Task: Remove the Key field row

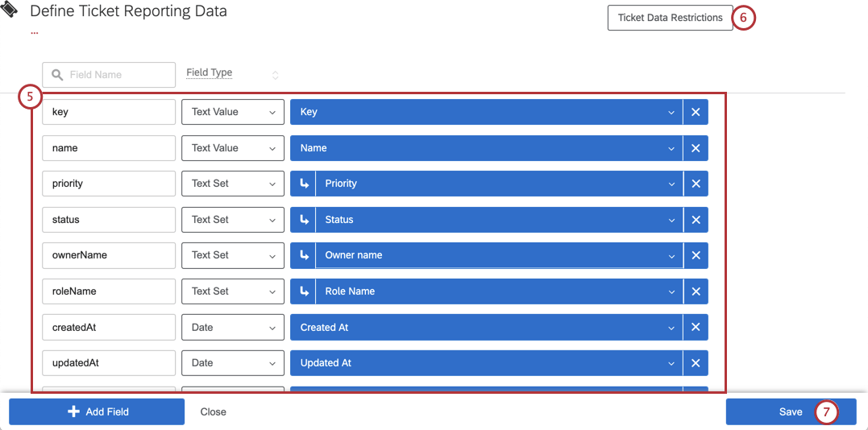Action: (696, 112)
